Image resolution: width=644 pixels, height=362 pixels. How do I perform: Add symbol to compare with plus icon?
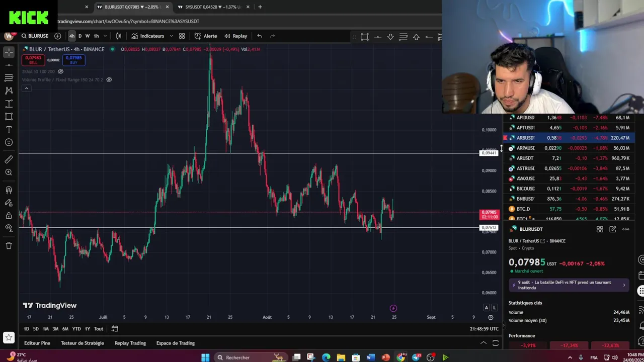pos(57,36)
